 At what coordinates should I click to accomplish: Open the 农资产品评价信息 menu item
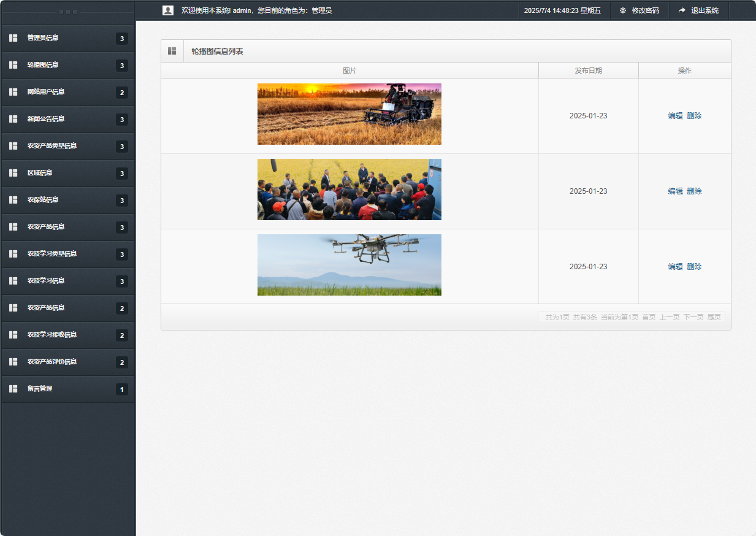52,362
